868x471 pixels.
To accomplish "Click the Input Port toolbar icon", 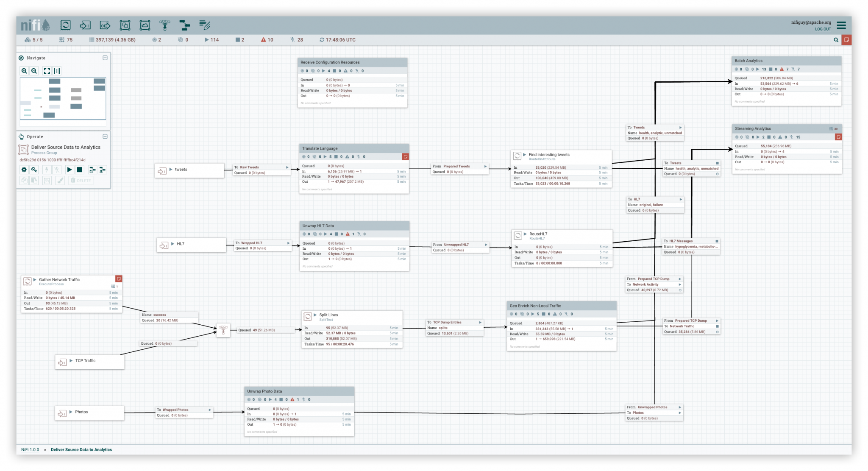I will point(85,25).
